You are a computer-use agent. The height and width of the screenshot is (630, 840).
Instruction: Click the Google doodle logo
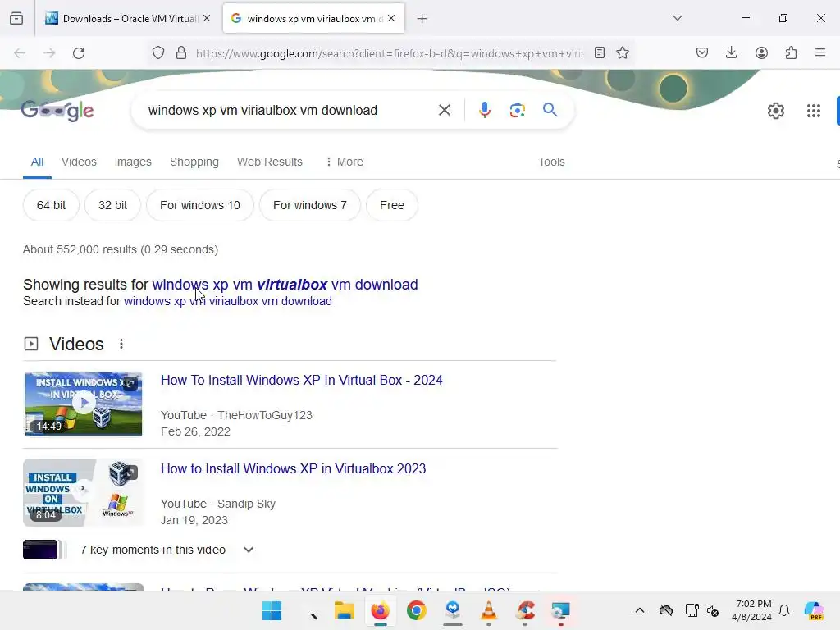pos(57,111)
